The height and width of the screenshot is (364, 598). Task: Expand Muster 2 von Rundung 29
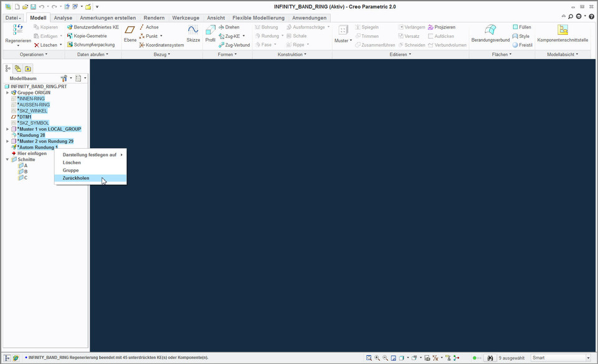9,141
